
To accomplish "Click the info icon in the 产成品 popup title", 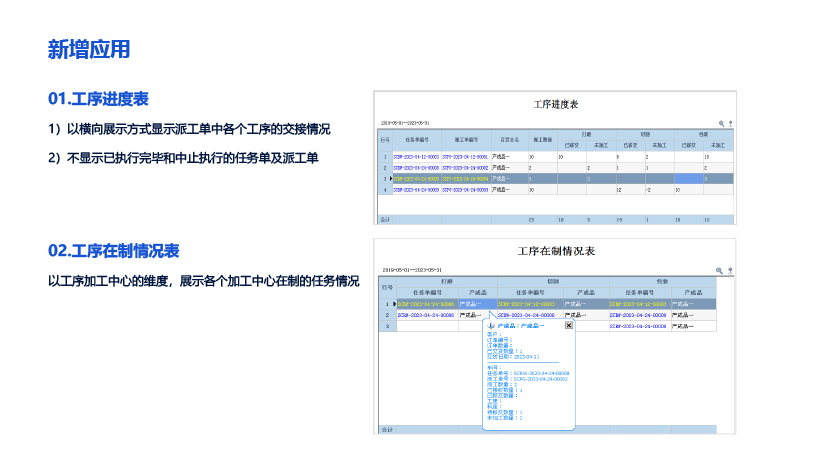I will coord(490,325).
